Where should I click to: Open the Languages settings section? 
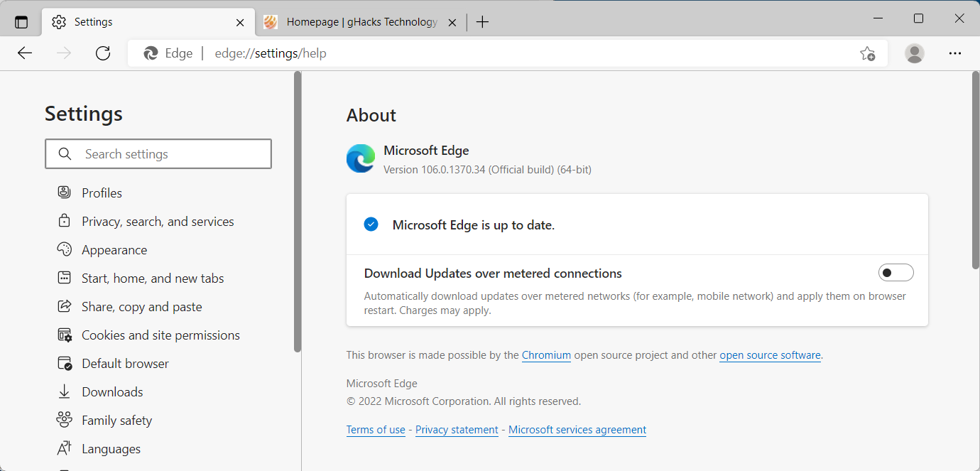point(111,448)
